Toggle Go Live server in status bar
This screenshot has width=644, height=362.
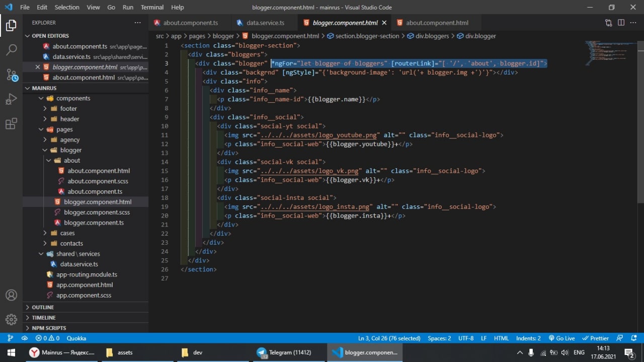[x=561, y=338]
